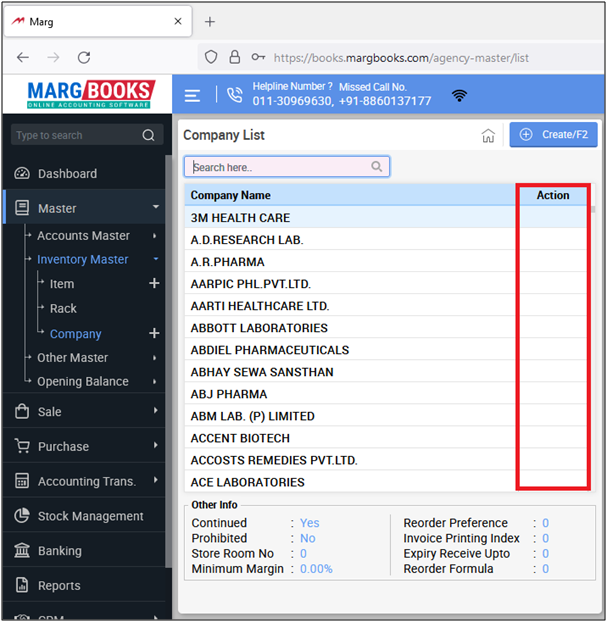This screenshot has height=622, width=608.
Task: Click the magnifier in company search box
Action: click(x=377, y=167)
